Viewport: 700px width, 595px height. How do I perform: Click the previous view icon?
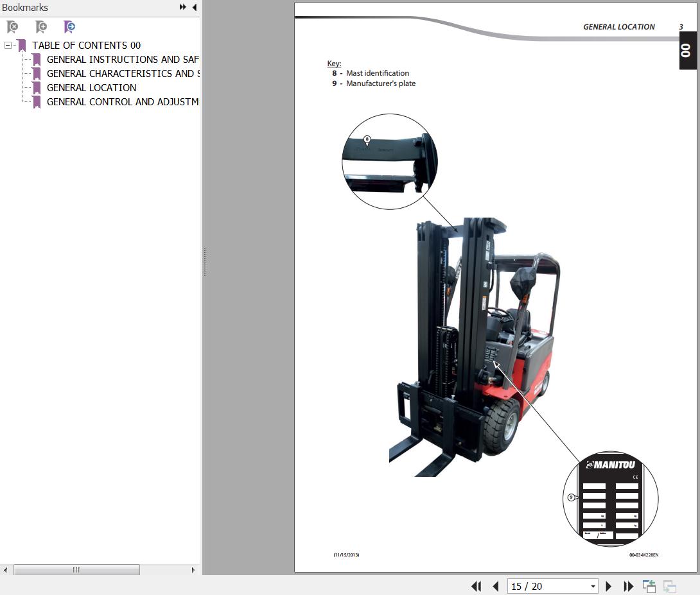click(649, 586)
